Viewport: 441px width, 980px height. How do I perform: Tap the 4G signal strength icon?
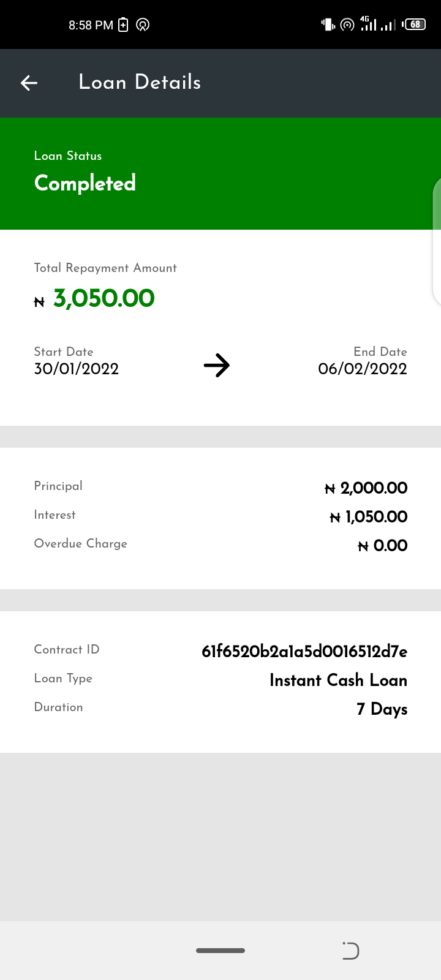tap(367, 24)
